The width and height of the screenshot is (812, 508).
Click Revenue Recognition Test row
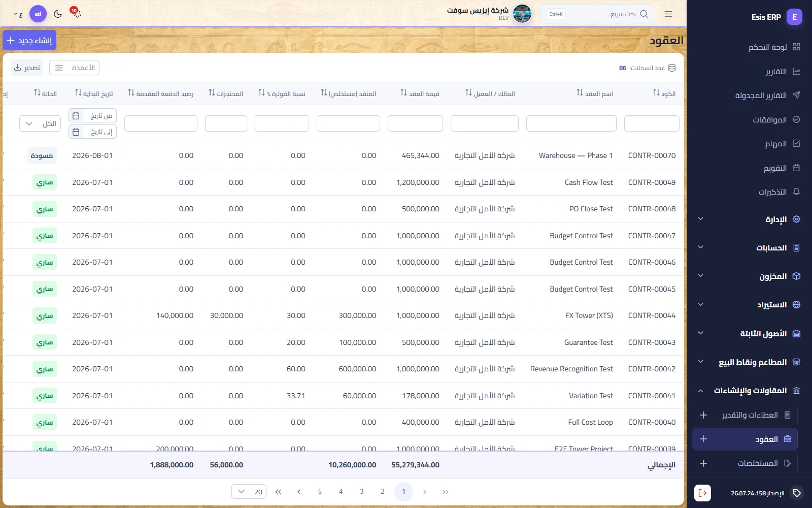point(343,369)
